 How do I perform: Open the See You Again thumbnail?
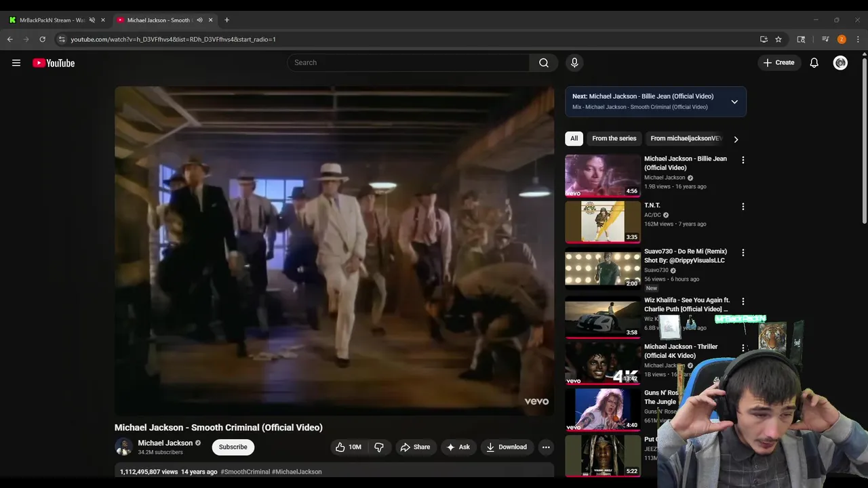pyautogui.click(x=603, y=317)
